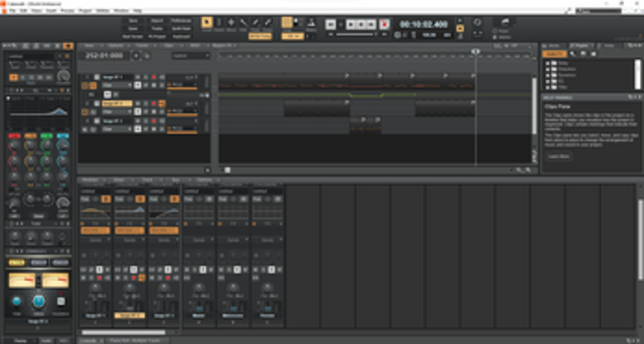Select the Edit tool
Viewport: 644px width, 344px height.
(244, 23)
